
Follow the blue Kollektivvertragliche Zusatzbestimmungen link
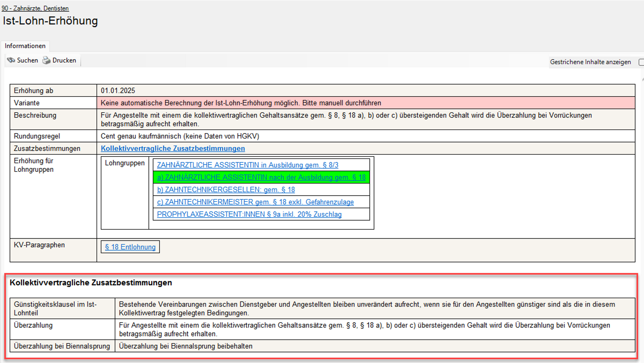[x=173, y=148]
